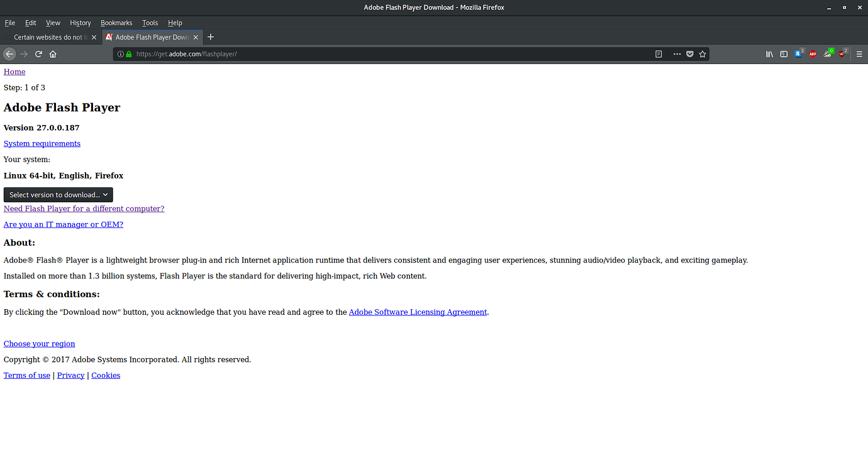The height and width of the screenshot is (465, 868).
Task: Click the copyright 2017 Adobe Systems line
Action: tap(127, 359)
